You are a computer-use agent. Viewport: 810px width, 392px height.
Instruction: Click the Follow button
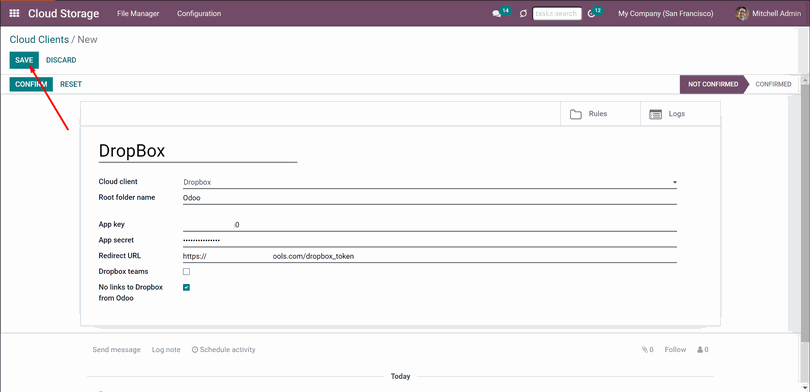coord(675,350)
